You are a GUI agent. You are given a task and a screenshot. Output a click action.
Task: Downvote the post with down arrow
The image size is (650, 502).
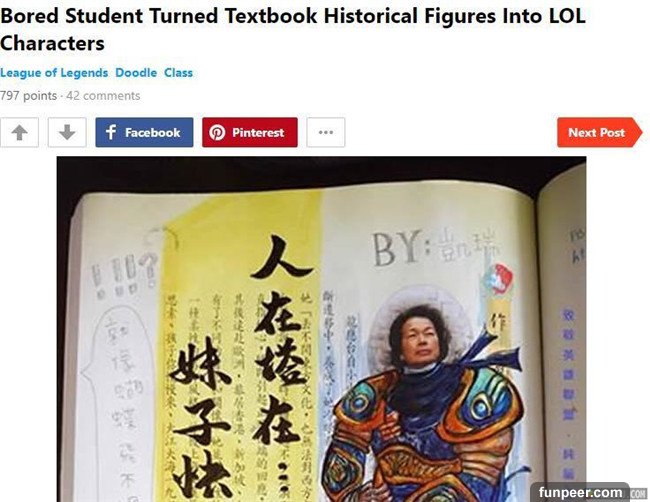click(67, 133)
